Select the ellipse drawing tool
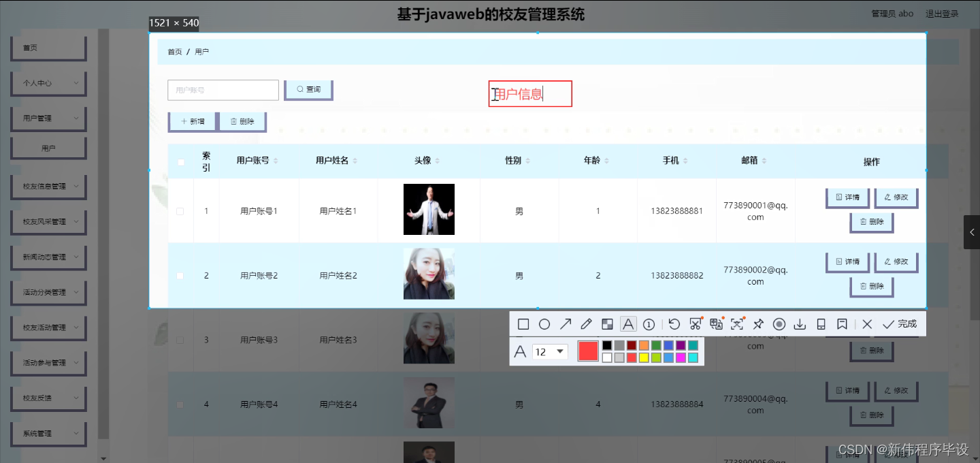 tap(544, 324)
